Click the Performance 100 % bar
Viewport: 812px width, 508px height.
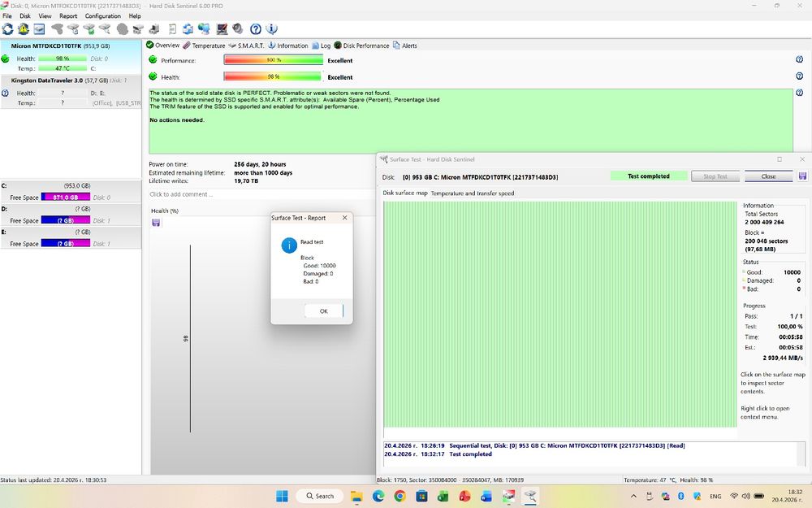click(274, 60)
